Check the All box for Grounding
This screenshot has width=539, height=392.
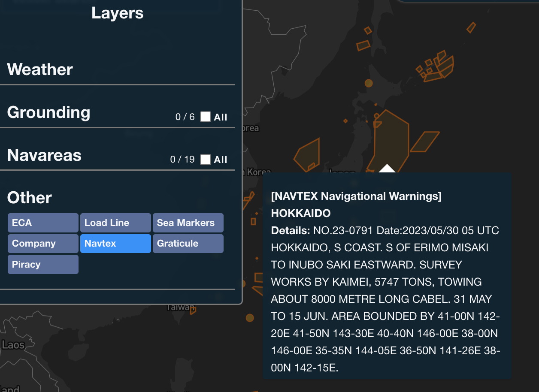pos(206,116)
